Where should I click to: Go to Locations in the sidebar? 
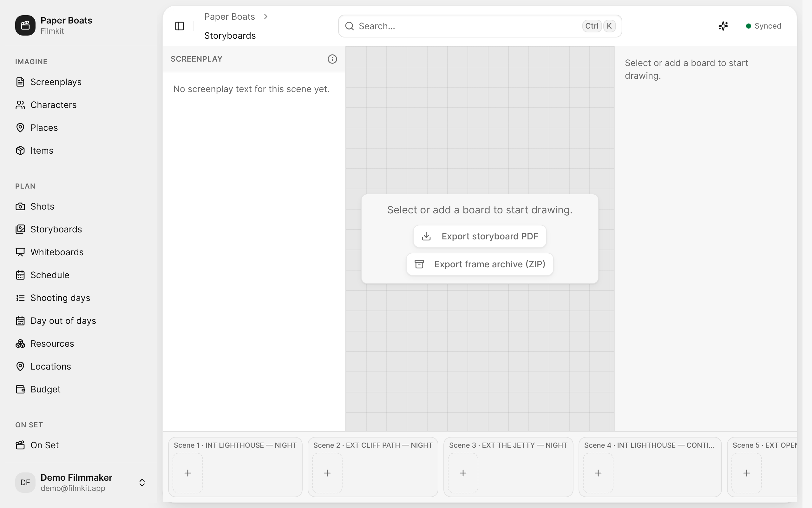pos(81,366)
